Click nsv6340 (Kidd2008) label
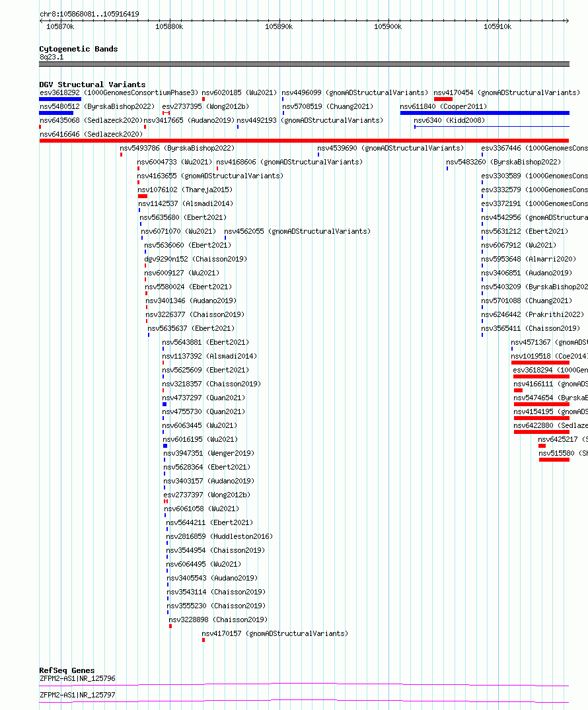This screenshot has width=588, height=710. point(449,120)
